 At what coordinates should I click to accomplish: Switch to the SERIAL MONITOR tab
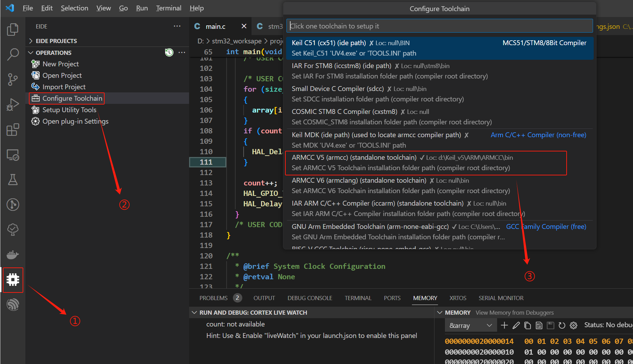tap(501, 298)
